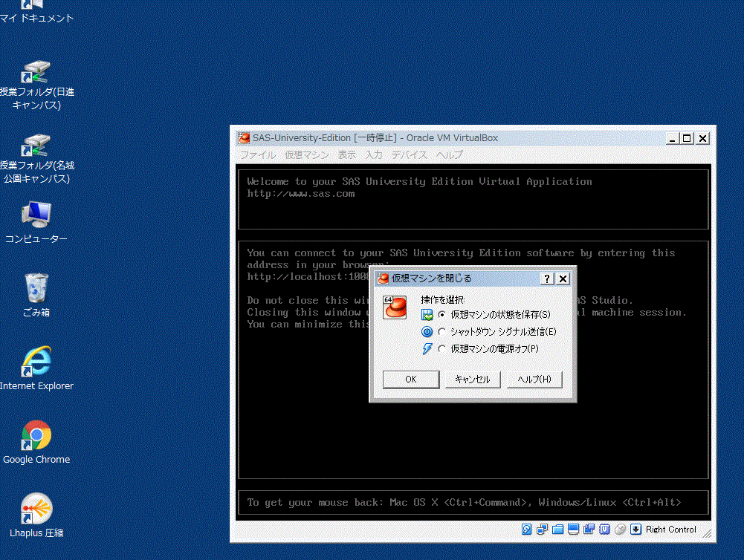Minimize the VirtualBox VM window
This screenshot has height=560, width=744.
coord(673,138)
